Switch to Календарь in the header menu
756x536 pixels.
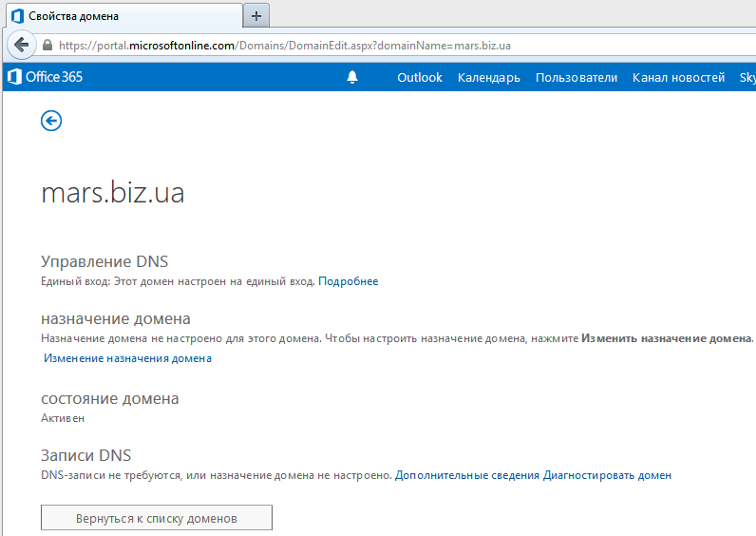(488, 78)
